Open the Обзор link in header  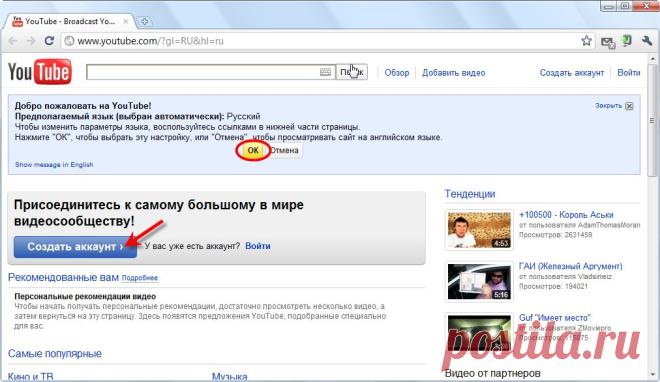(x=397, y=72)
